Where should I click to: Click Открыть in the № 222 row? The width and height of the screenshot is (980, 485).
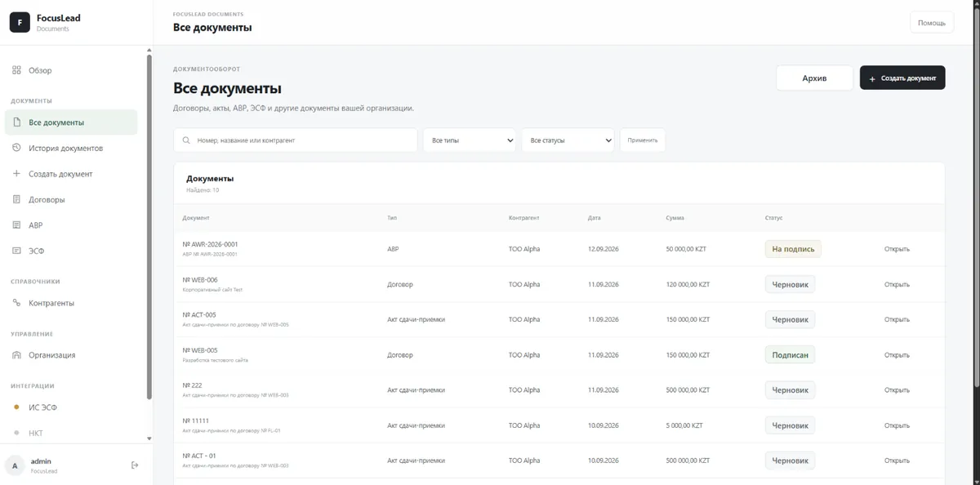coord(897,390)
